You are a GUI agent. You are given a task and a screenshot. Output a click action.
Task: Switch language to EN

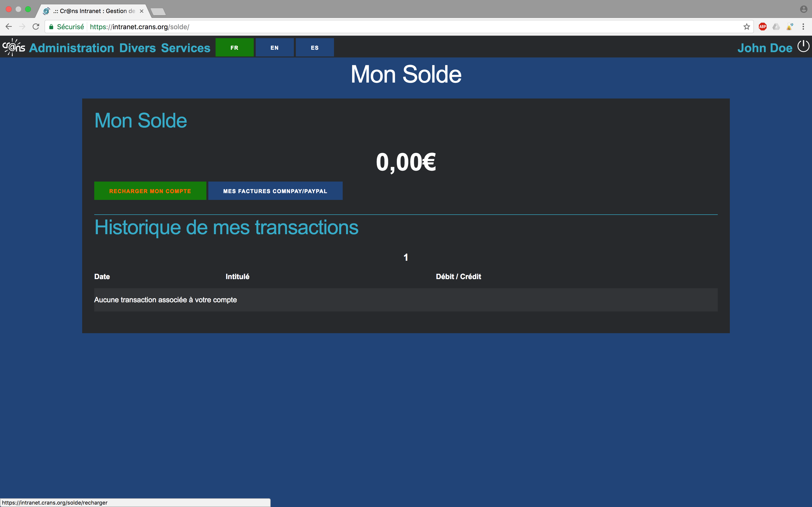pos(275,48)
